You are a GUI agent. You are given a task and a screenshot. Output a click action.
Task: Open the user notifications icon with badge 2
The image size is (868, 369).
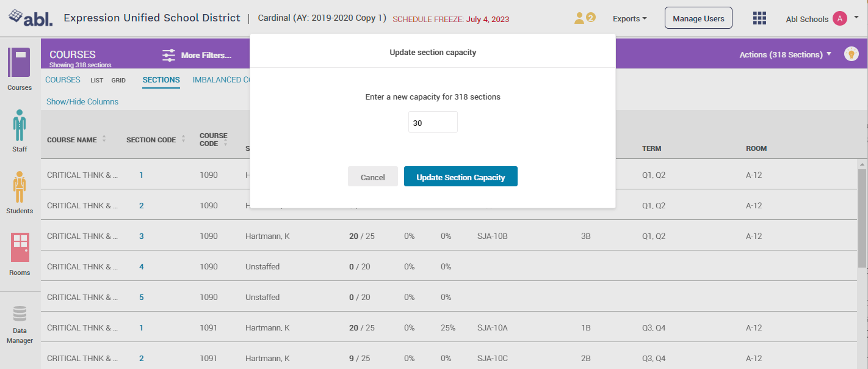584,18
